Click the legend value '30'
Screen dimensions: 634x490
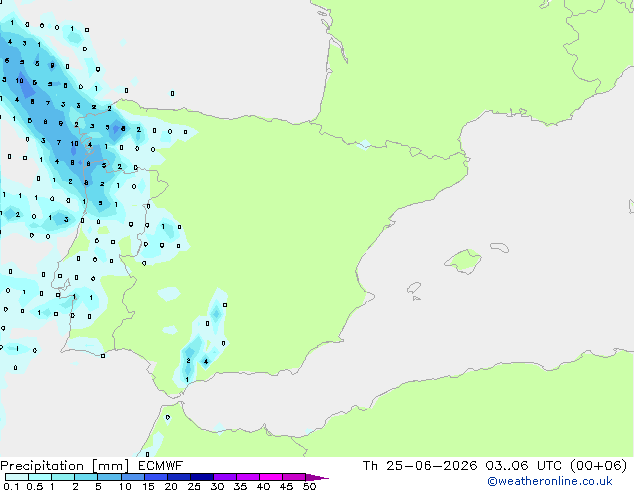217,486
